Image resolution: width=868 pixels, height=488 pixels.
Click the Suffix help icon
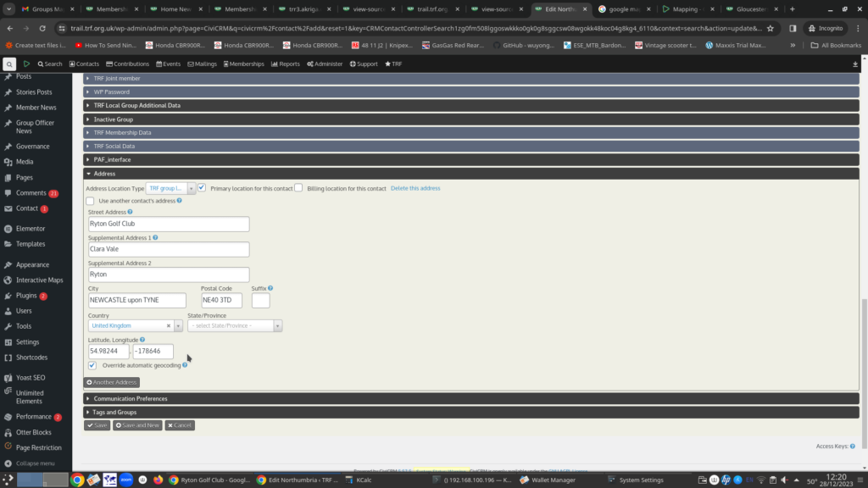[x=270, y=288]
